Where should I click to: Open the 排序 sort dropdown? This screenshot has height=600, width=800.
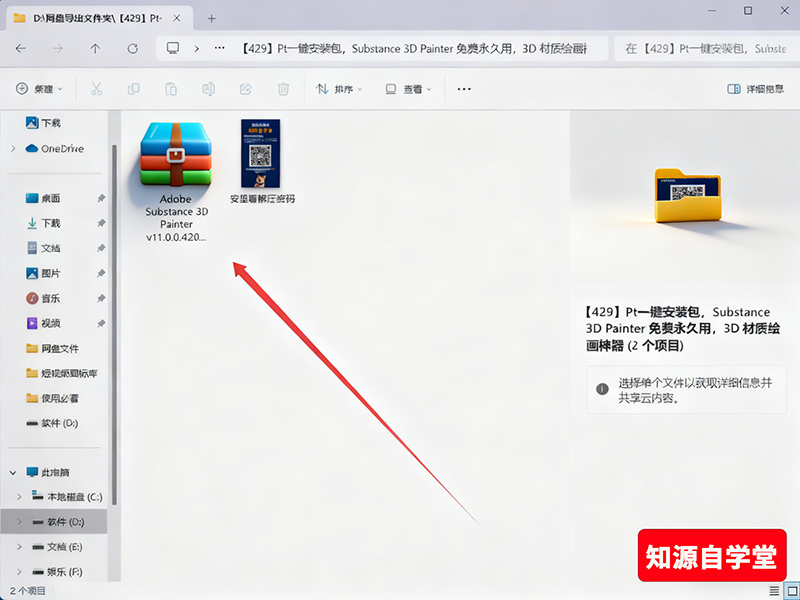(339, 89)
